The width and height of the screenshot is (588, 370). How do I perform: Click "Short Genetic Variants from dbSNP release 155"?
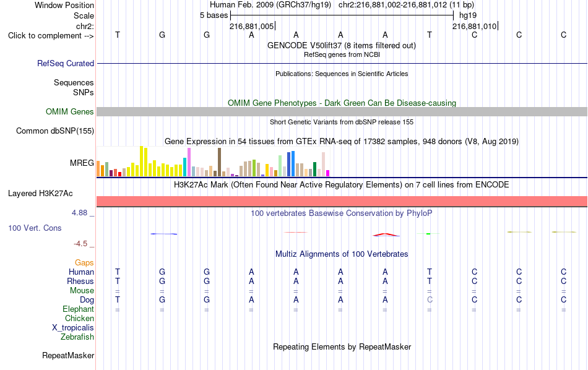point(342,122)
